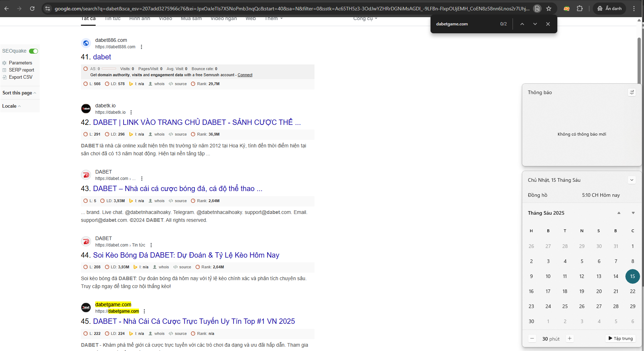Open the Google Lens search icon in address bar
644x351 pixels.
click(x=537, y=9)
